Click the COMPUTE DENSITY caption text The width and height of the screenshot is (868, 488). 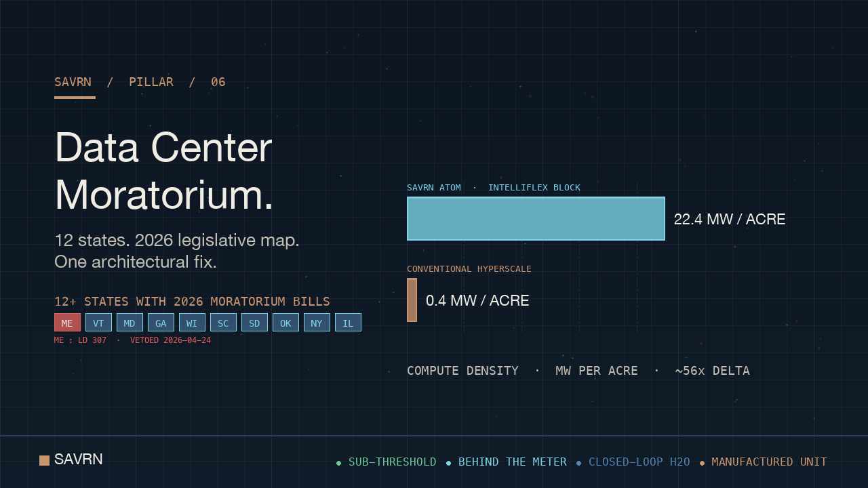pos(462,371)
